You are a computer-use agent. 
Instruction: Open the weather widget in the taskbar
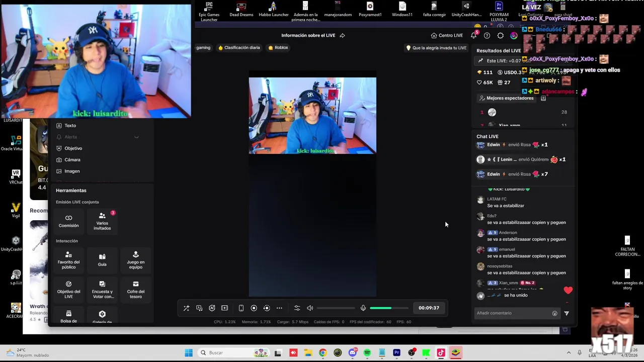28,352
